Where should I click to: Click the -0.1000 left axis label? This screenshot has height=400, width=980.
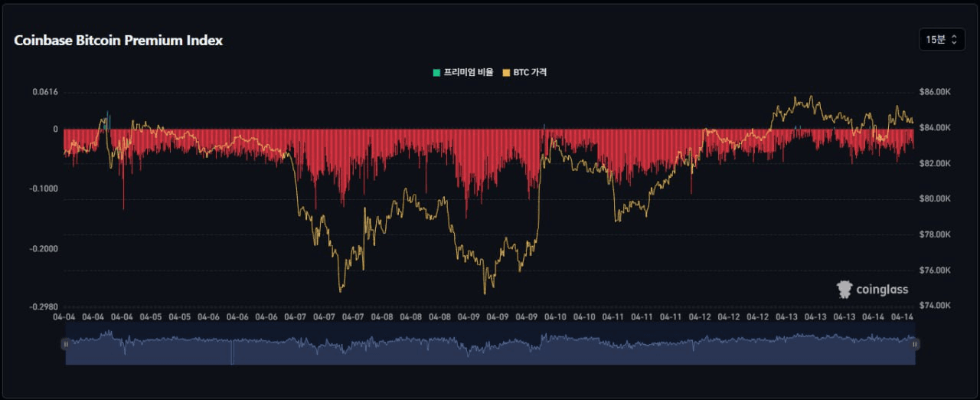tap(44, 189)
